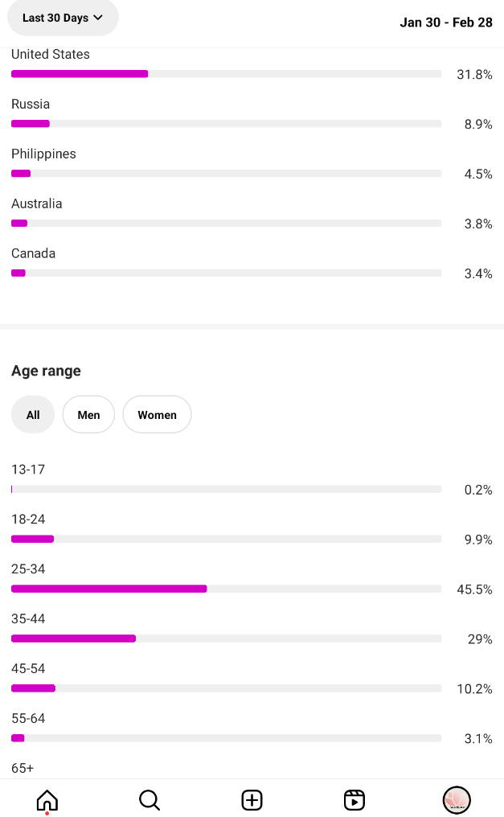The width and height of the screenshot is (504, 817).
Task: Click the United States percentage bar
Action: coord(227,74)
